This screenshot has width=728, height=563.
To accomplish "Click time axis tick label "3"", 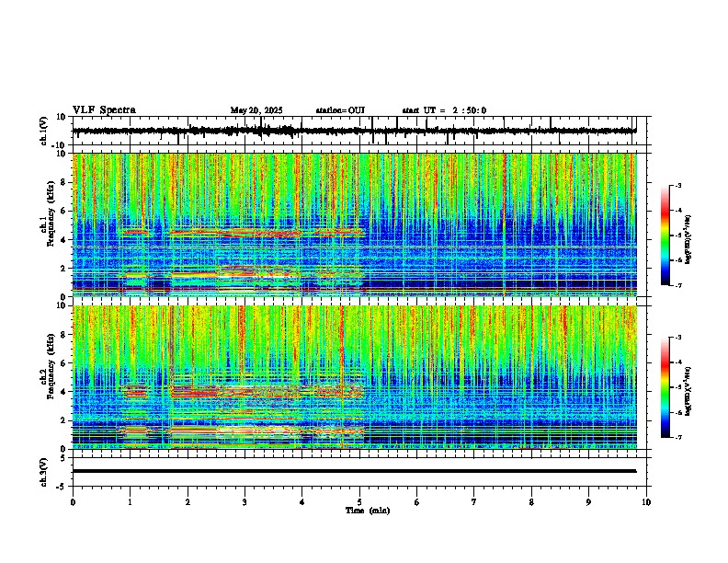I will pos(245,502).
